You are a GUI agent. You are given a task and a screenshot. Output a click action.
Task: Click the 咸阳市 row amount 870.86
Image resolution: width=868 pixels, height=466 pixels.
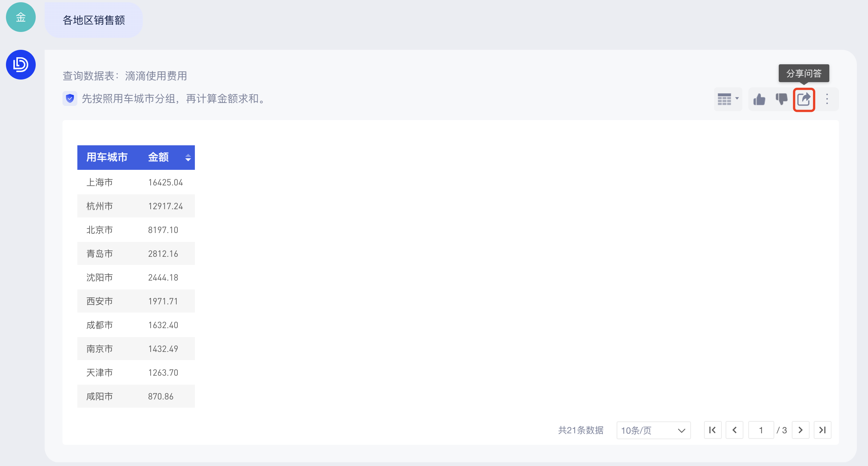point(161,397)
